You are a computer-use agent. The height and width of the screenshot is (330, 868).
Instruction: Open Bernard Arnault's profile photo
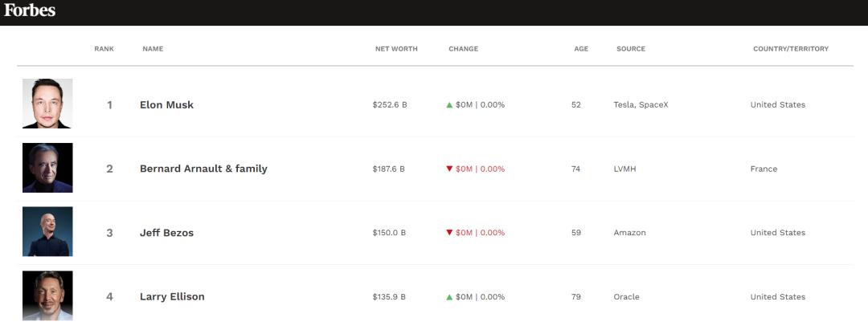[x=47, y=168]
